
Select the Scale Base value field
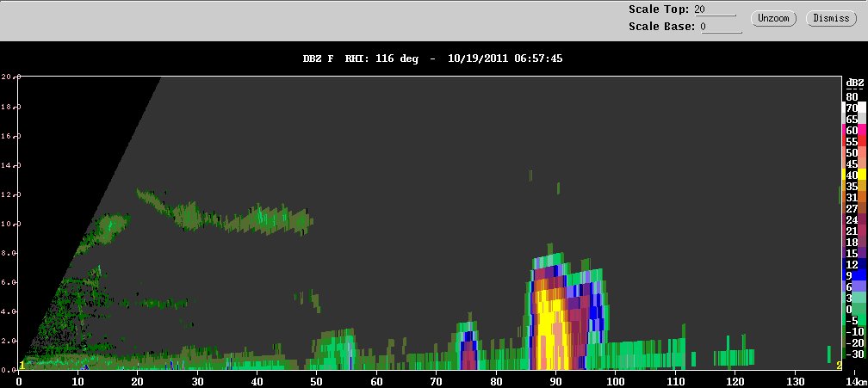pyautogui.click(x=722, y=27)
